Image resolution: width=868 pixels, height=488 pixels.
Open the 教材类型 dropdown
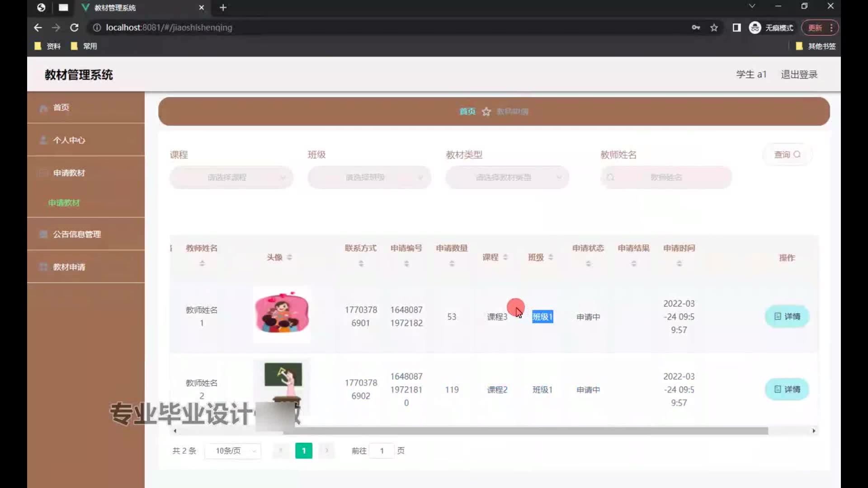click(507, 178)
